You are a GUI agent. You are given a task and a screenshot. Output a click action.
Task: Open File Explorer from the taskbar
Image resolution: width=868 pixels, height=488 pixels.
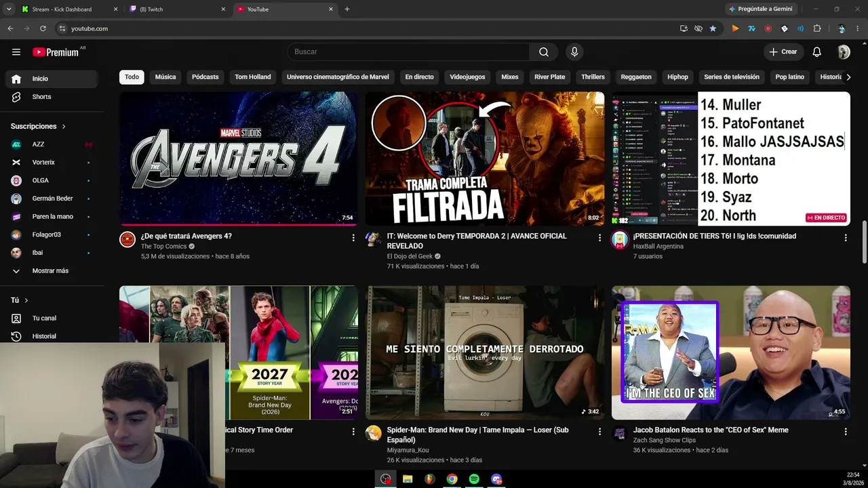408,479
